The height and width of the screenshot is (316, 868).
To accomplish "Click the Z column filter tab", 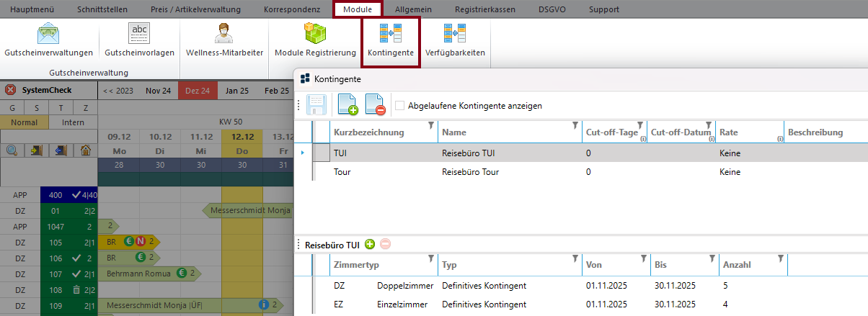I will tap(86, 108).
